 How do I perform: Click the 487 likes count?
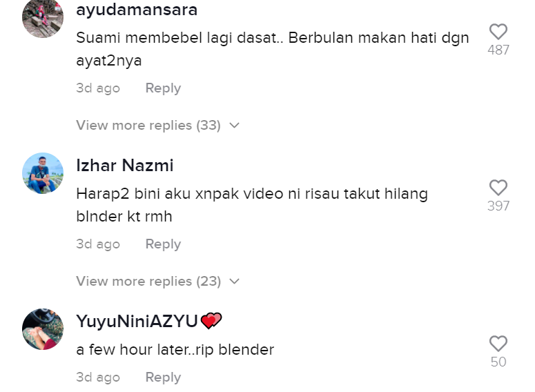pos(498,50)
